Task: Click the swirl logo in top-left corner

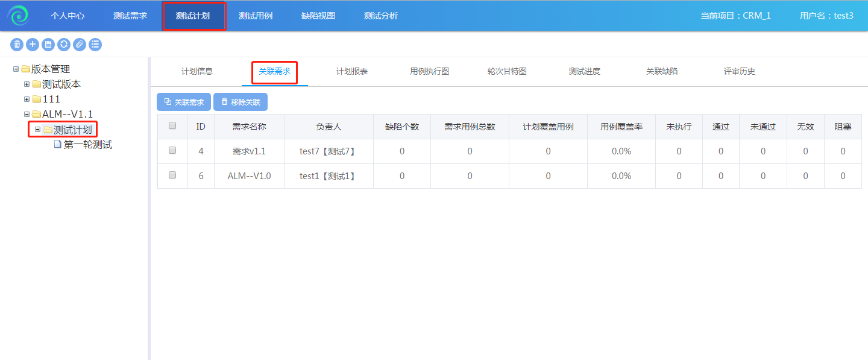Action: (18, 16)
